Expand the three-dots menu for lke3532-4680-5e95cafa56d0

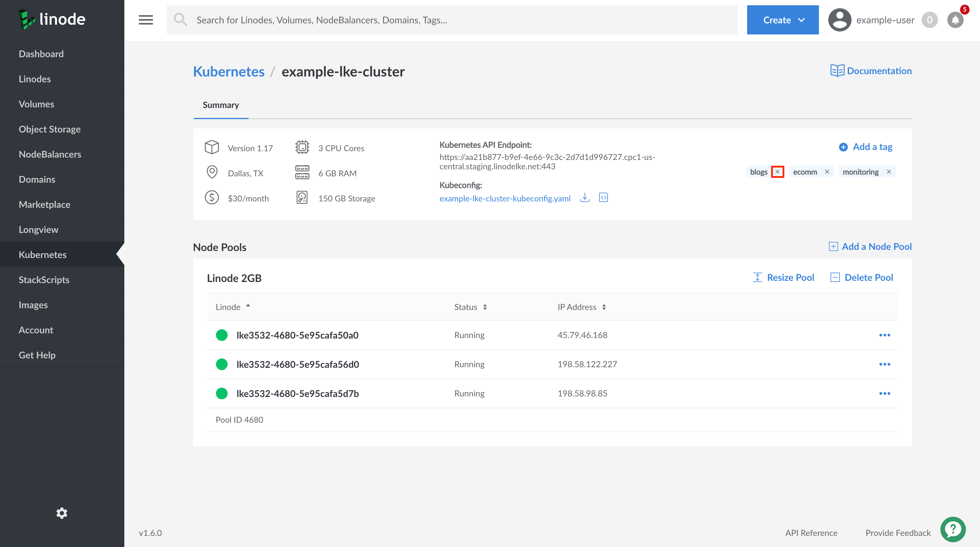point(885,364)
